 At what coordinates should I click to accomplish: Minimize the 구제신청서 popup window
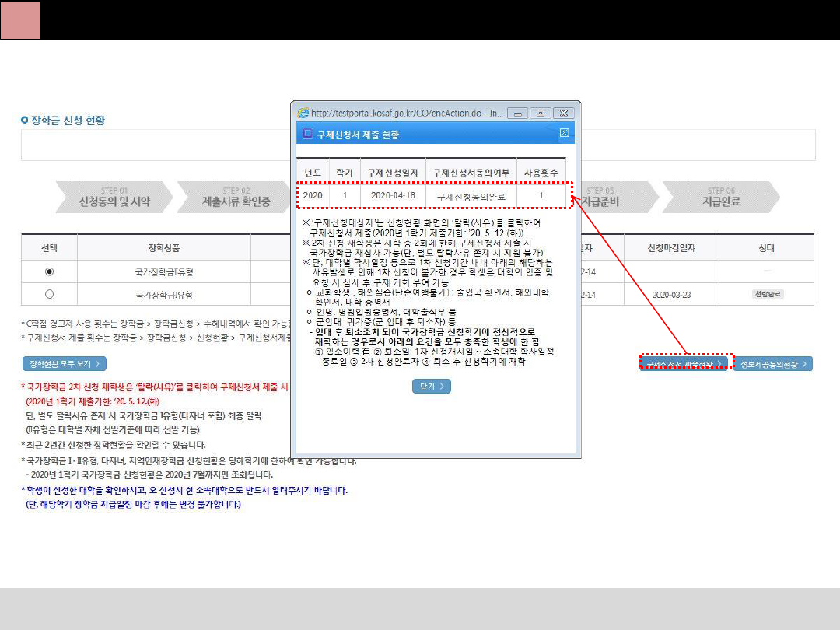pos(518,113)
